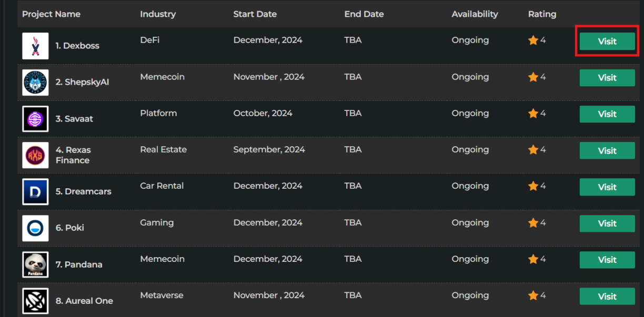Click the Project Name column header
Viewport: 644px width, 317px height.
pyautogui.click(x=51, y=14)
